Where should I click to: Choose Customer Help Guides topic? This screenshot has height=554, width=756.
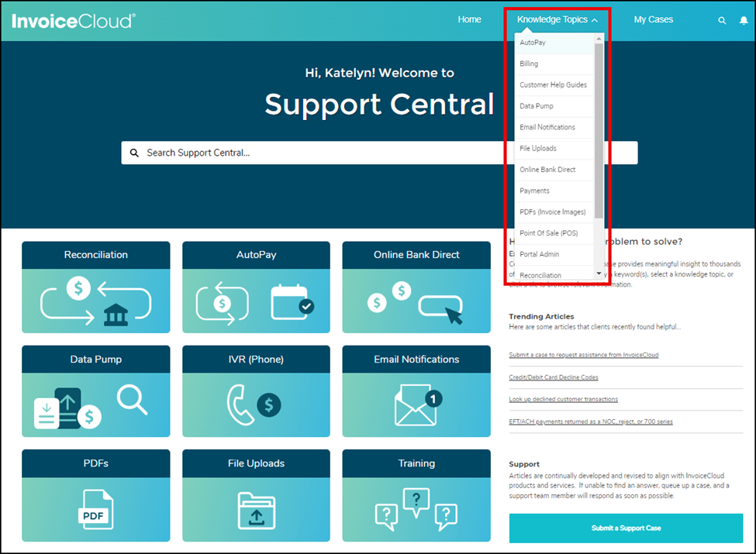click(x=554, y=85)
